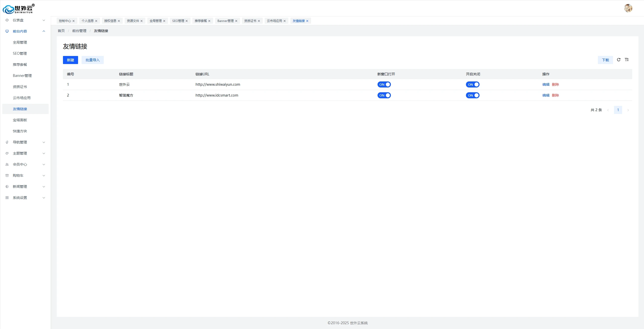
Task: Expand the 会员中心 sidebar menu
Action: pos(44,164)
